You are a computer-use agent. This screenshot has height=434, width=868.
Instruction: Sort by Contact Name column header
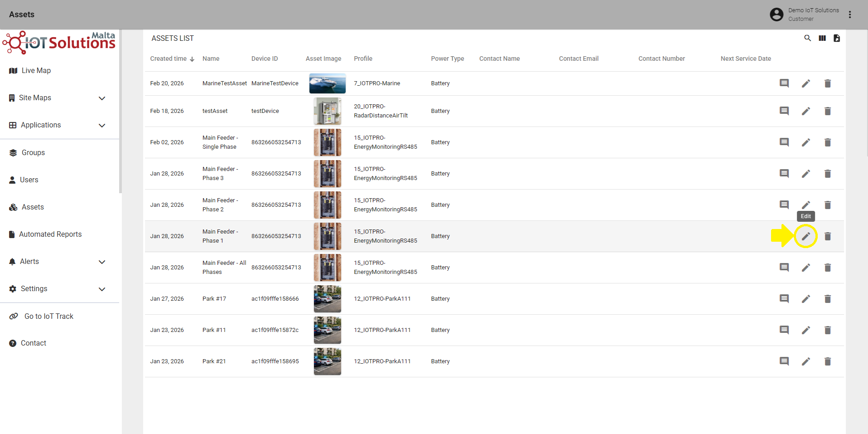499,59
